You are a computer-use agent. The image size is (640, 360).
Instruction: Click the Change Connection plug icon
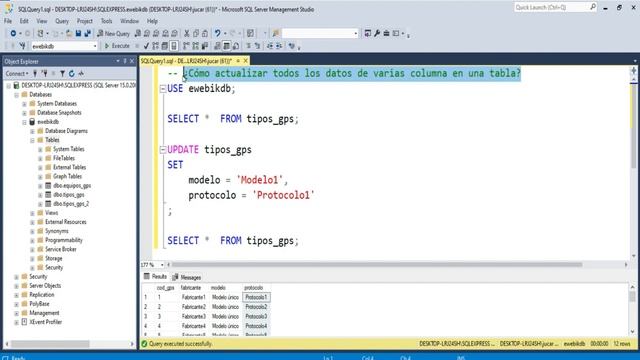[22, 46]
